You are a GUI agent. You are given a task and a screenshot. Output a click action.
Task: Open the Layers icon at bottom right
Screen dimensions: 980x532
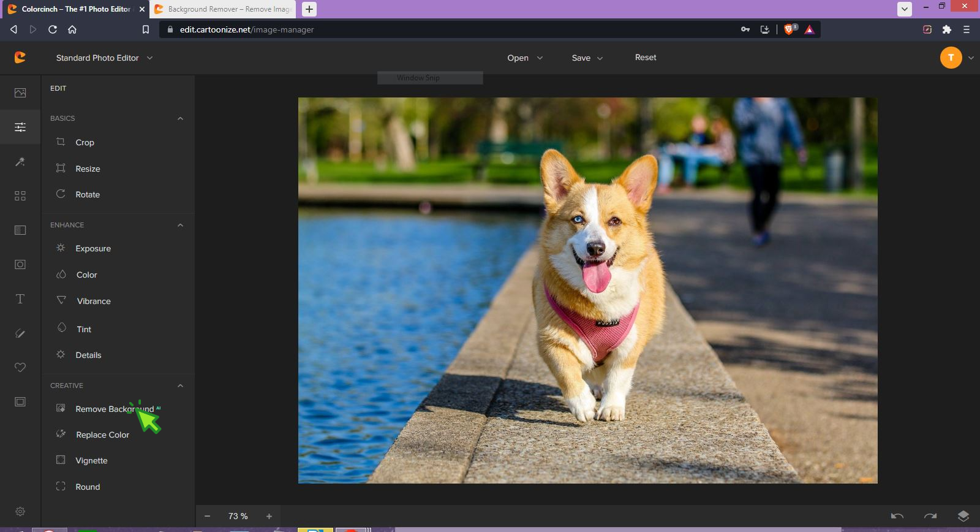click(963, 516)
